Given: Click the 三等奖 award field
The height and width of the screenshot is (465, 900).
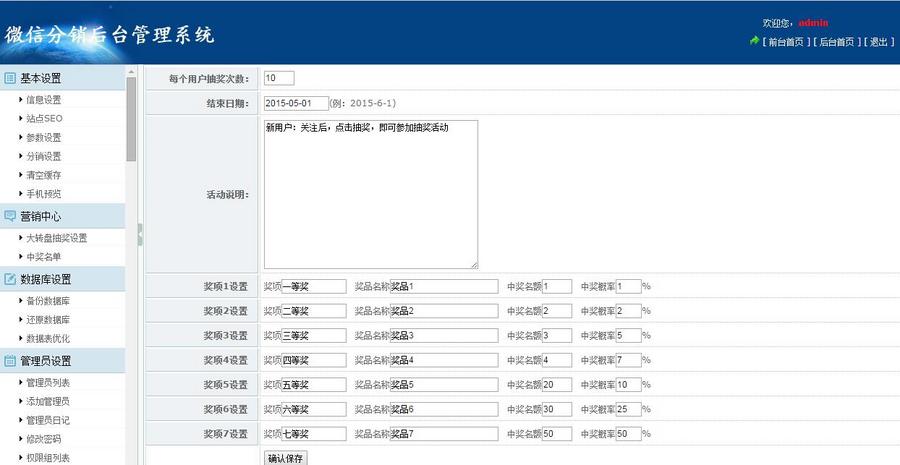Looking at the screenshot, I should click(x=313, y=335).
